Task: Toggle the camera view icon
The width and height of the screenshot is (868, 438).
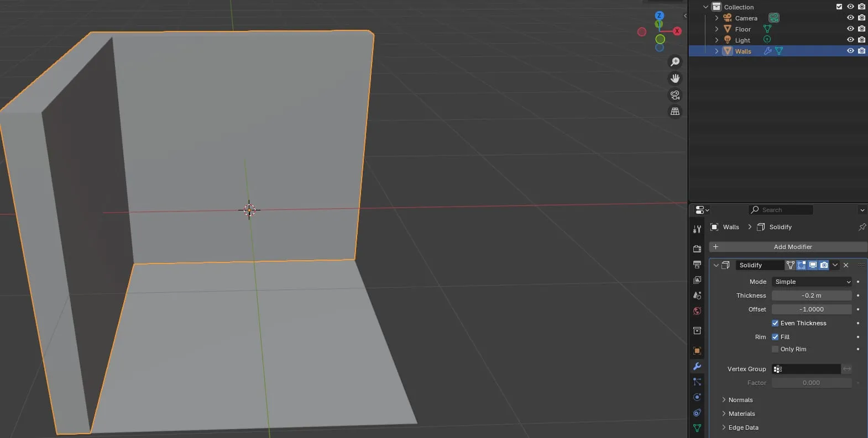Action: [x=675, y=95]
